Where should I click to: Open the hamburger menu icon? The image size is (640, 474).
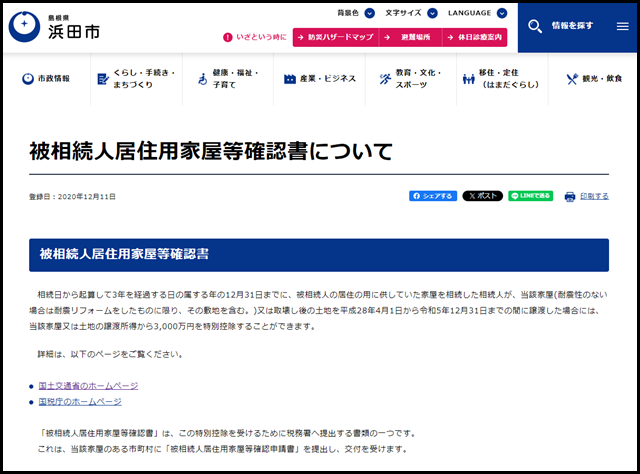click(622, 27)
